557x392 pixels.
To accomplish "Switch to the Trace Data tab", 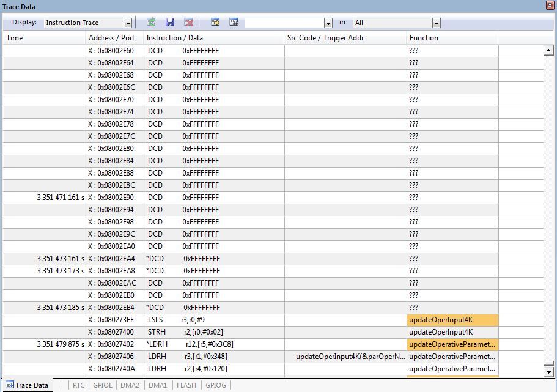I will pyautogui.click(x=27, y=385).
